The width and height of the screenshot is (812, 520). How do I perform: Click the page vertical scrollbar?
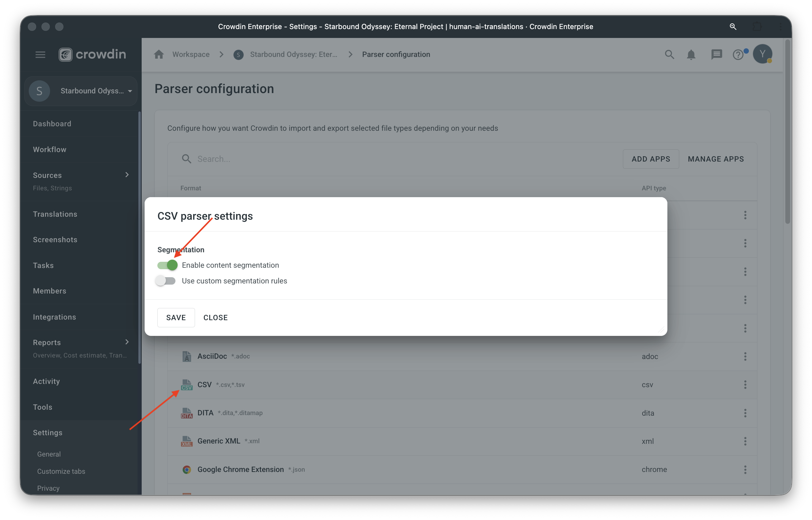coord(787,132)
